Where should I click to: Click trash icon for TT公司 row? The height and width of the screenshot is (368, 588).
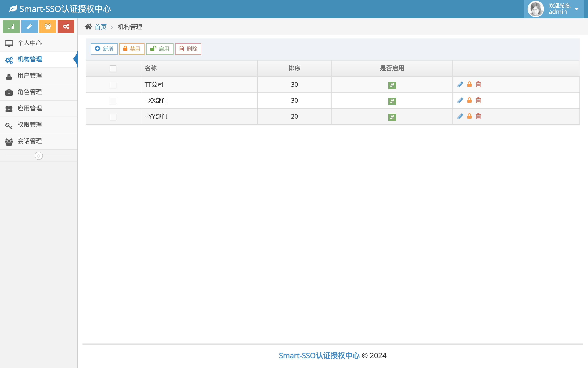point(478,84)
